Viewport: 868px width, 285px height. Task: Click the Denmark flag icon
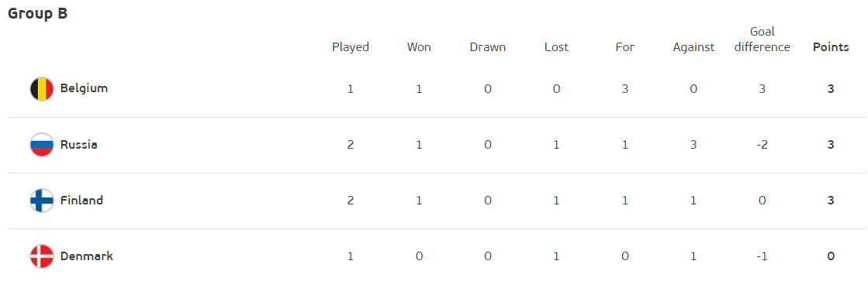point(42,256)
